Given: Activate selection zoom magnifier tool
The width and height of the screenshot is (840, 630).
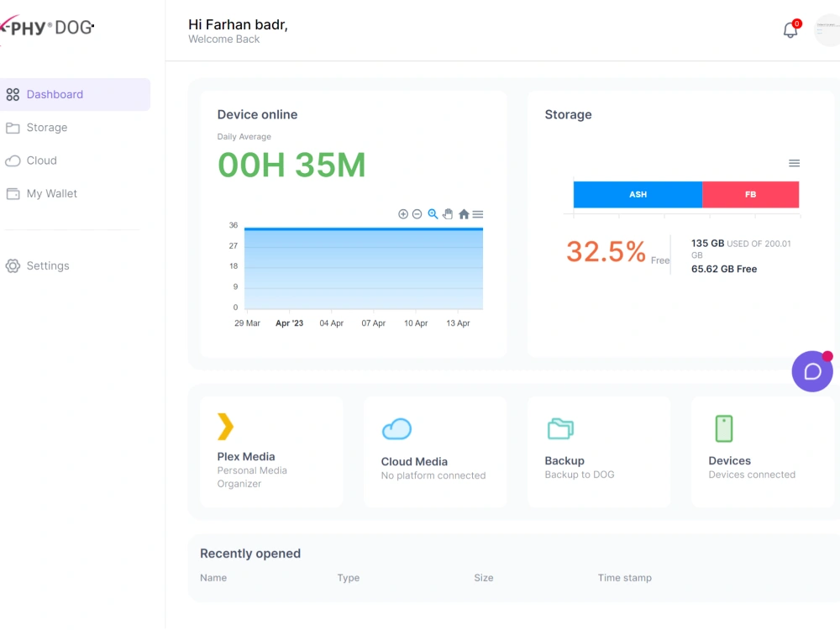Looking at the screenshot, I should tap(433, 214).
